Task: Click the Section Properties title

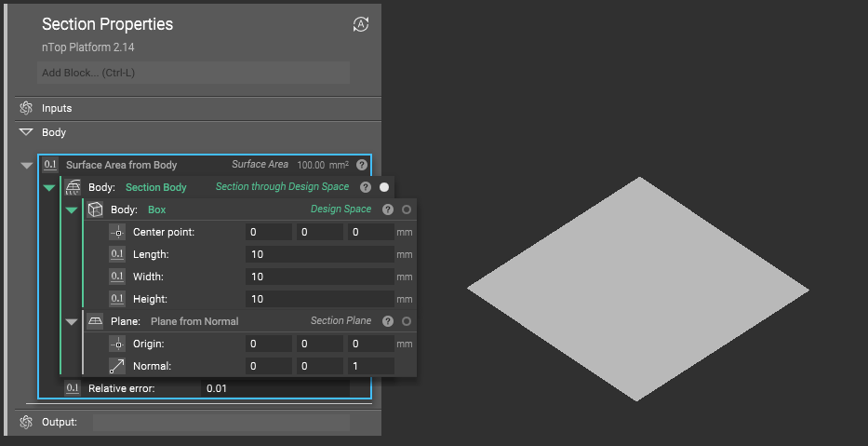Action: pyautogui.click(x=107, y=24)
